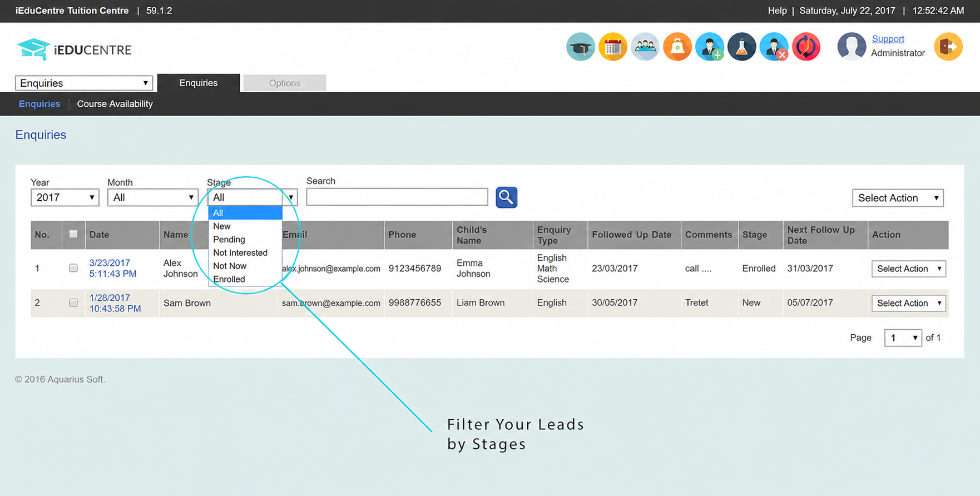Open the bulk Select Action dropdown above table
Viewport: 980px width, 496px height.
(x=898, y=198)
